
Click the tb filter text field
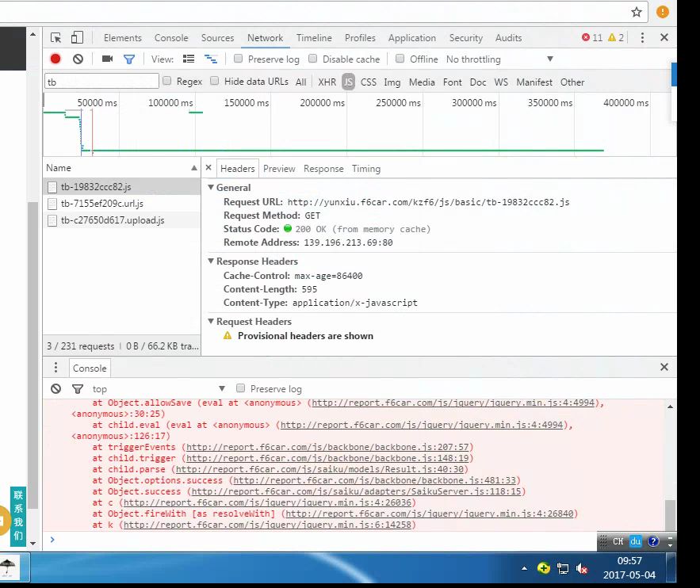pyautogui.click(x=101, y=81)
